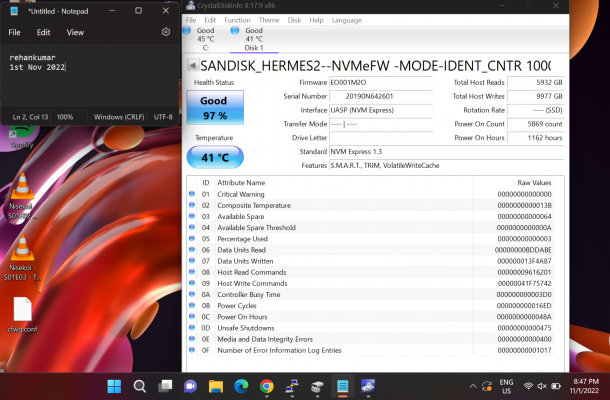Click status dot of Power Cycles row
This screenshot has width=610, height=400.
pyautogui.click(x=192, y=305)
